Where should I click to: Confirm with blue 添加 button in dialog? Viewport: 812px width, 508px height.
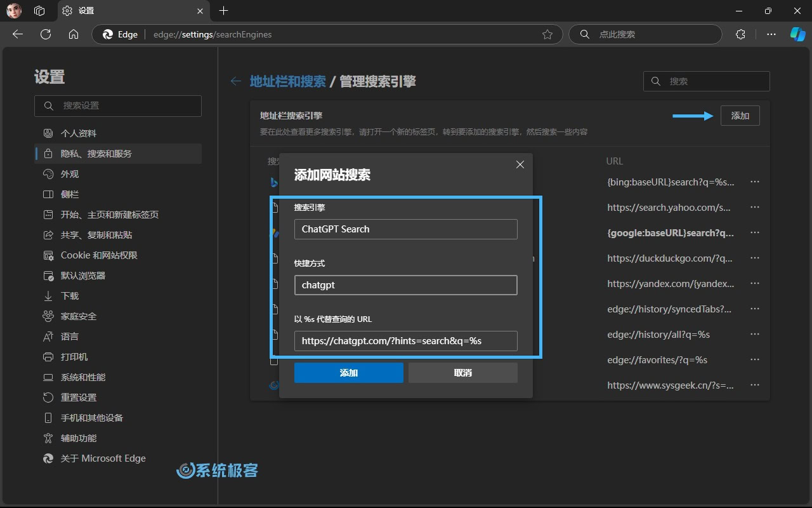(x=348, y=373)
